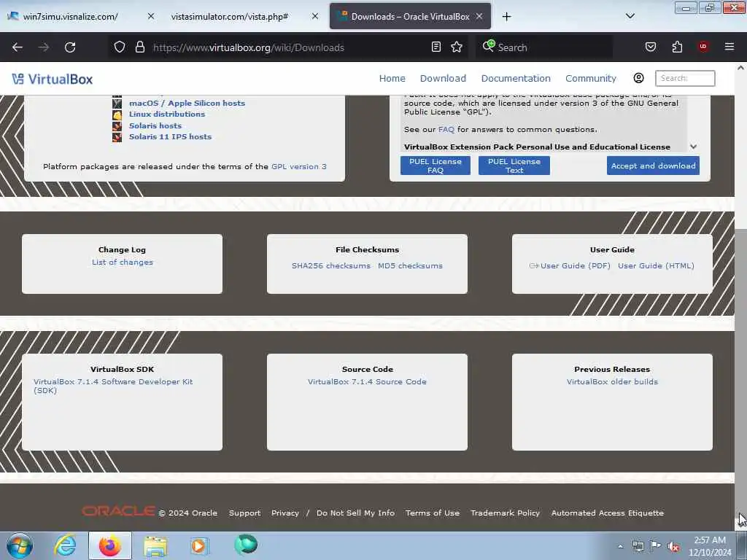Click the page scrollbar up arrow
The image size is (747, 560).
[740, 68]
